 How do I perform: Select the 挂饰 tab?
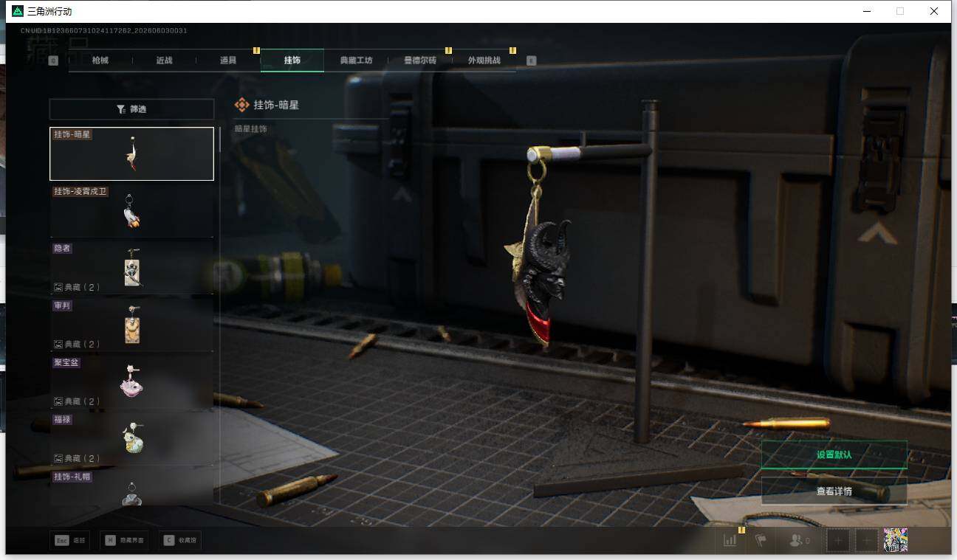click(292, 61)
